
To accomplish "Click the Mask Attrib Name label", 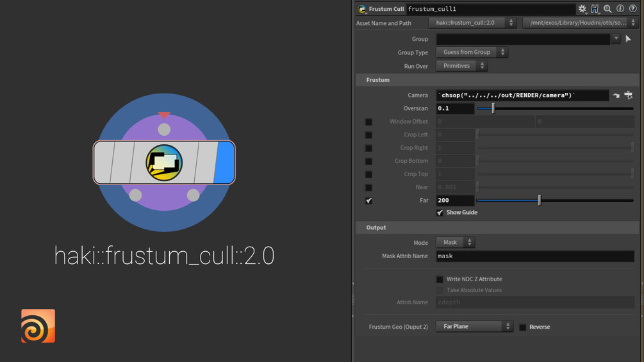I will pyautogui.click(x=405, y=256).
